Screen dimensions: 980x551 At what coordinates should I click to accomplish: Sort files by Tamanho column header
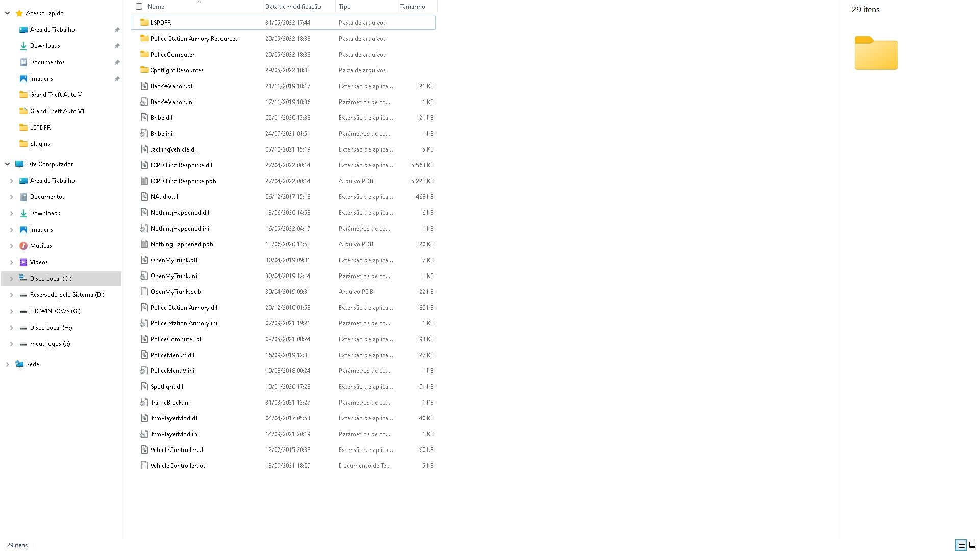pyautogui.click(x=412, y=7)
